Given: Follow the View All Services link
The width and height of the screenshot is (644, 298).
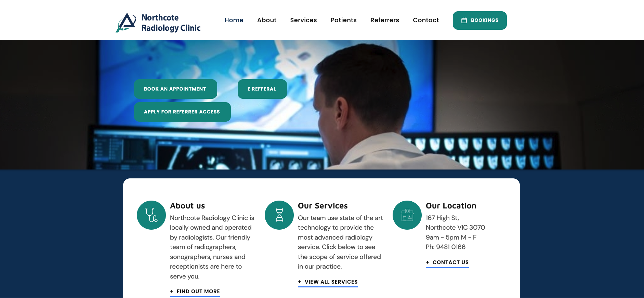Looking at the screenshot, I should 328,282.
